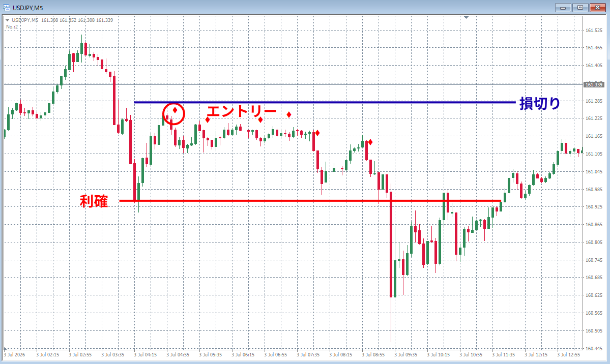Click the time axis label 3 Jul 05:35
The image size is (610, 364).
(211, 355)
